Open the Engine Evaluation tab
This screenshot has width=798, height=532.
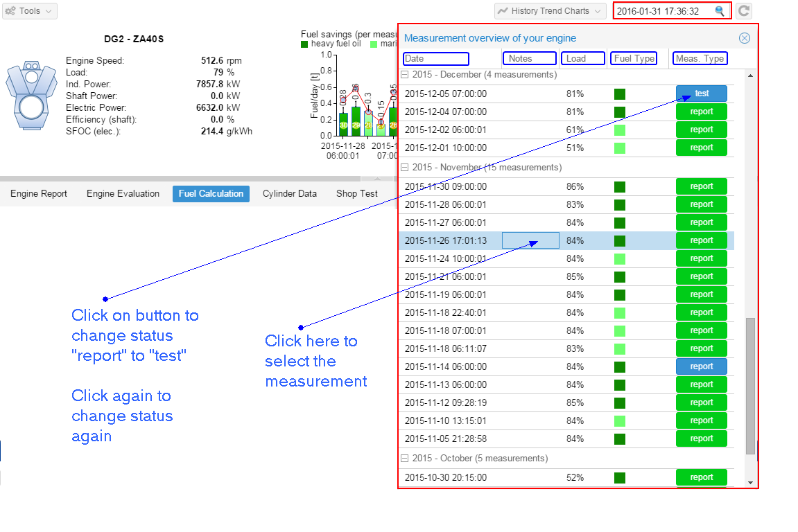click(123, 194)
